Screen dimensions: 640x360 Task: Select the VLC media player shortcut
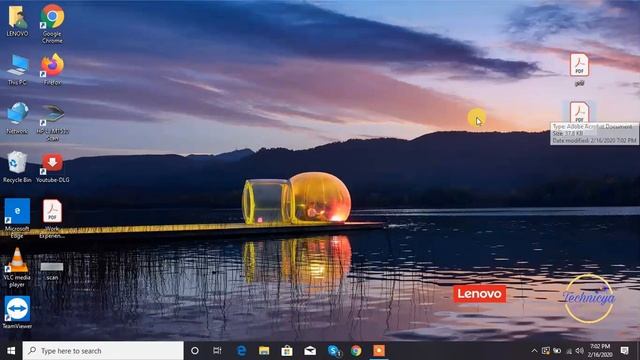(x=17, y=267)
